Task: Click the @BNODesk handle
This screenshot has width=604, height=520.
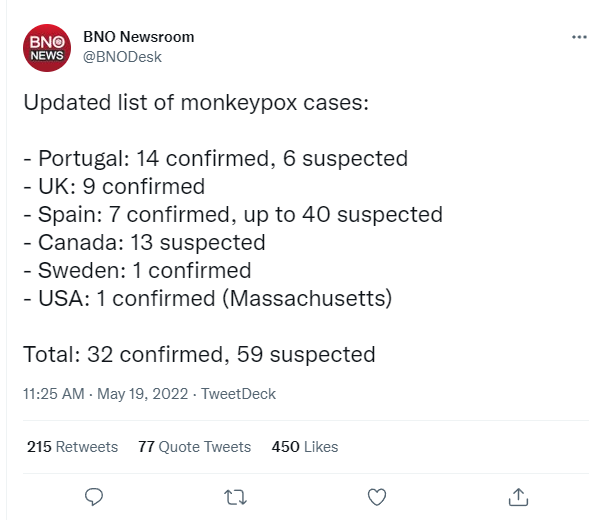Action: [x=121, y=57]
